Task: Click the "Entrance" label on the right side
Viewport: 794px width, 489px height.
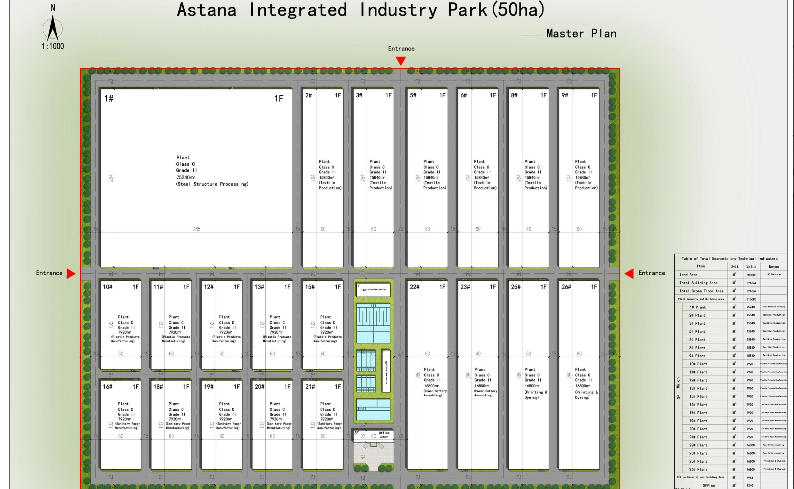Action: (x=653, y=273)
